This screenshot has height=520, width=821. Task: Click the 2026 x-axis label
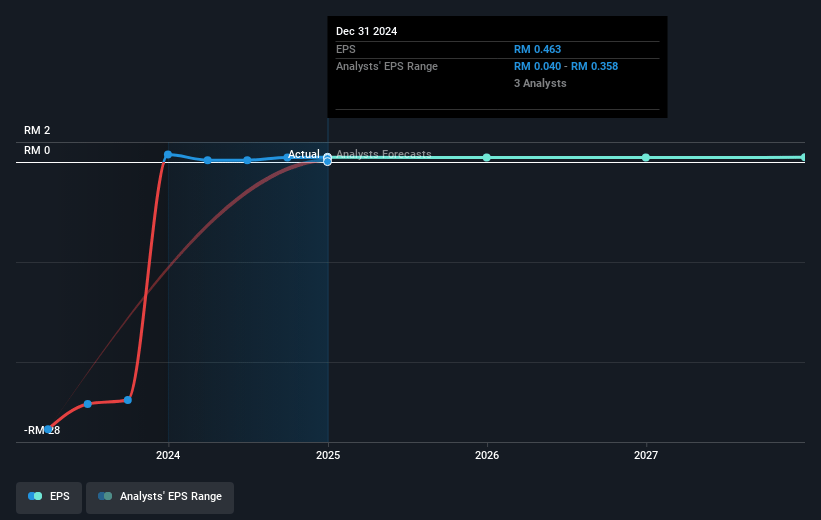[x=487, y=456]
